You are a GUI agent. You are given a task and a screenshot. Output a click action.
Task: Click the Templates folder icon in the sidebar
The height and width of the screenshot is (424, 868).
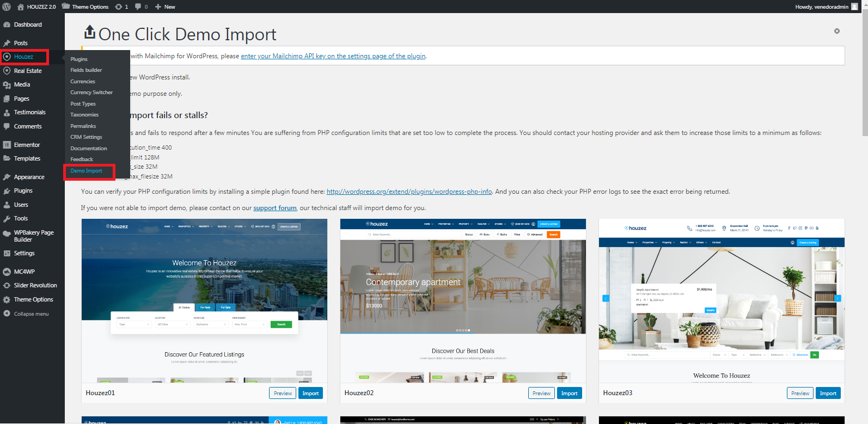7,158
